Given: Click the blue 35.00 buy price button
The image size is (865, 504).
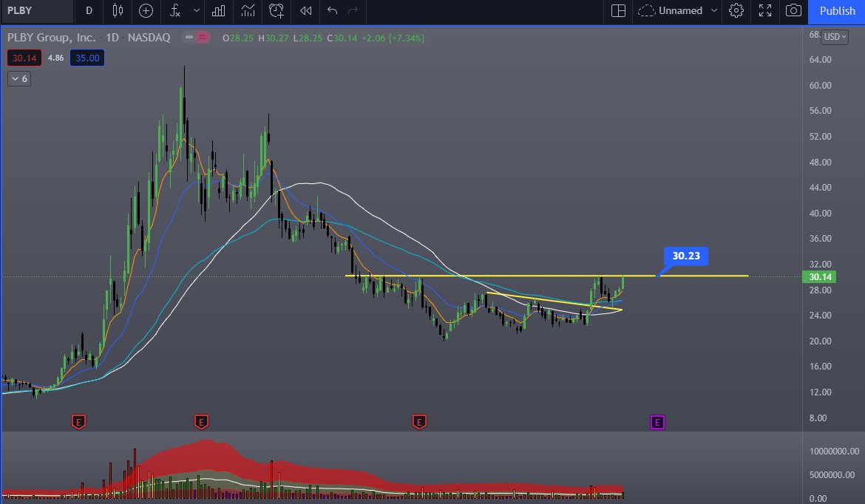Looking at the screenshot, I should 87,58.
